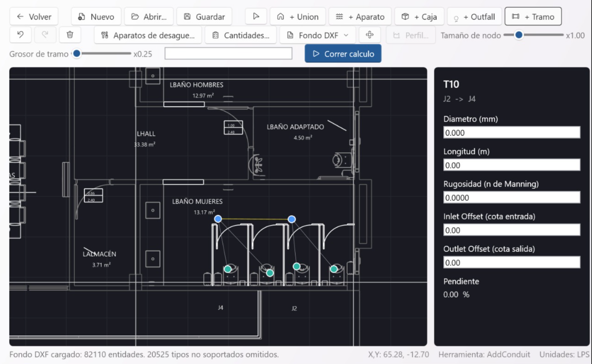Image resolution: width=592 pixels, height=364 pixels.
Task: Save the project with Guardar
Action: click(204, 16)
